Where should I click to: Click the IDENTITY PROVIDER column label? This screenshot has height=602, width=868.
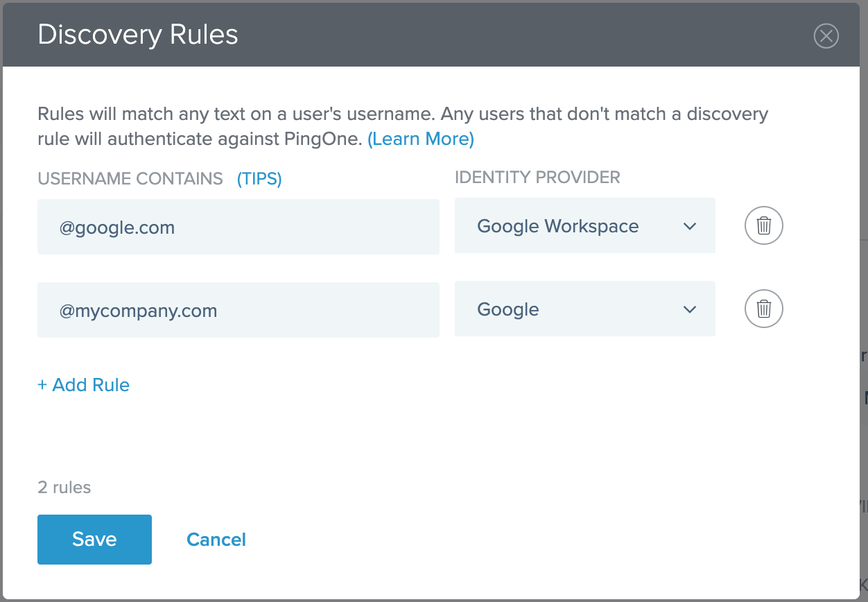pyautogui.click(x=537, y=177)
